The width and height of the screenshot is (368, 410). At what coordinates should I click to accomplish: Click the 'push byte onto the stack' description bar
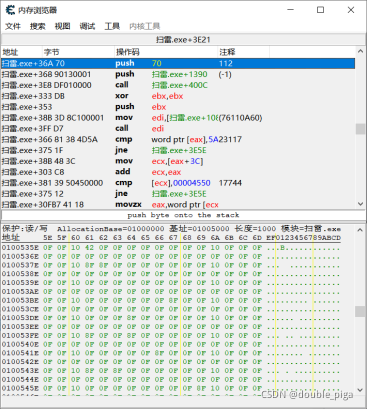coord(183,215)
